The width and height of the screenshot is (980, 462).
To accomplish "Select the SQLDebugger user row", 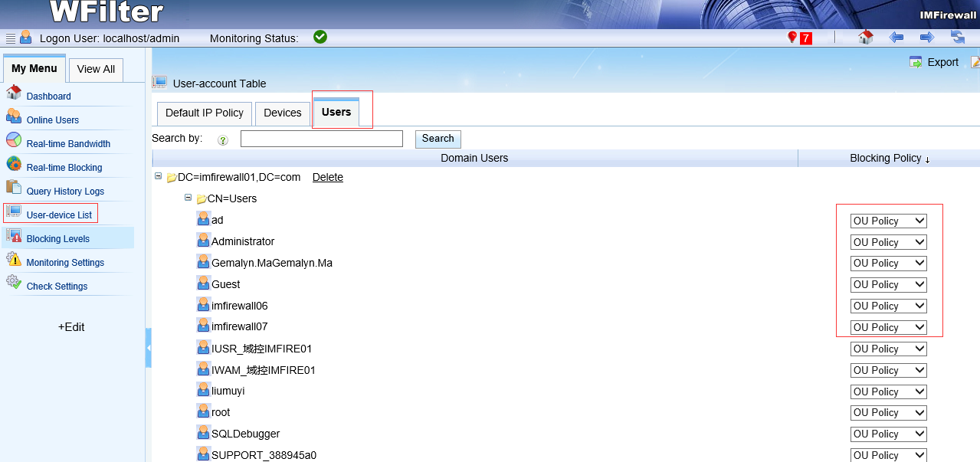I will coord(246,434).
